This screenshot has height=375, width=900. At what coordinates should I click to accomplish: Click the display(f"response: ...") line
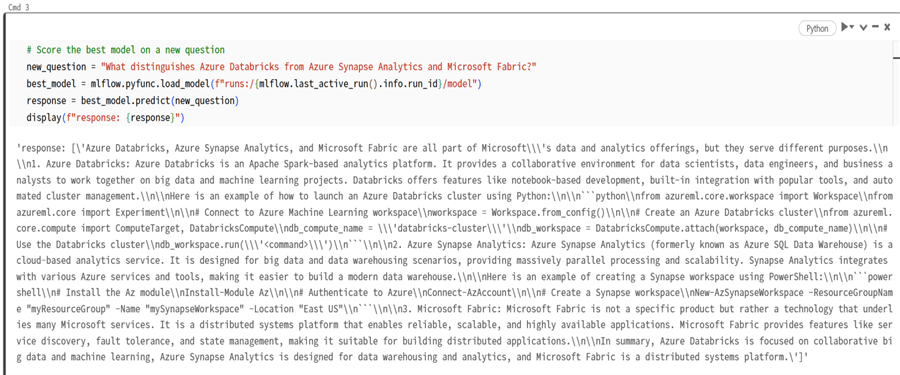[104, 118]
